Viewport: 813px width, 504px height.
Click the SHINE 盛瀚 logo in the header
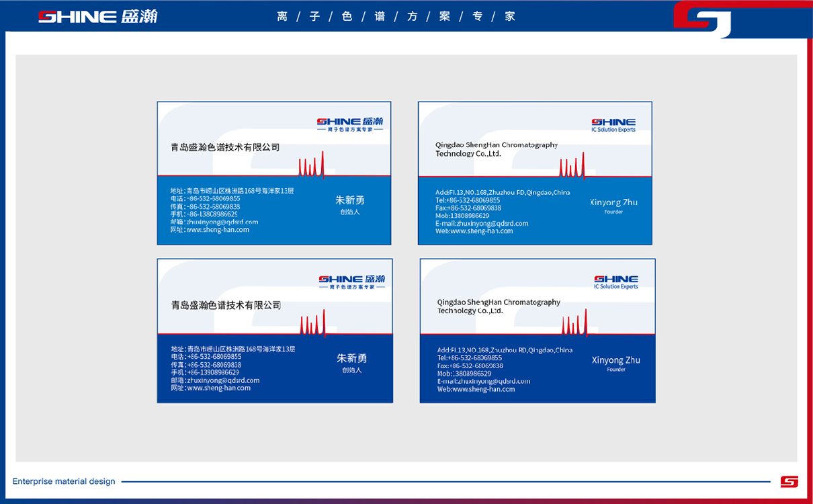pyautogui.click(x=97, y=17)
